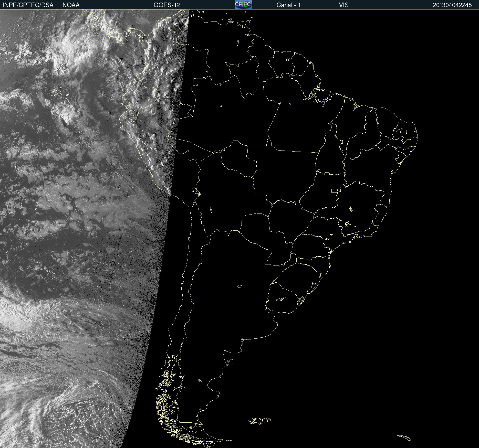479x448 pixels.
Task: Select the GOES-12 satellite label
Action: [167, 5]
